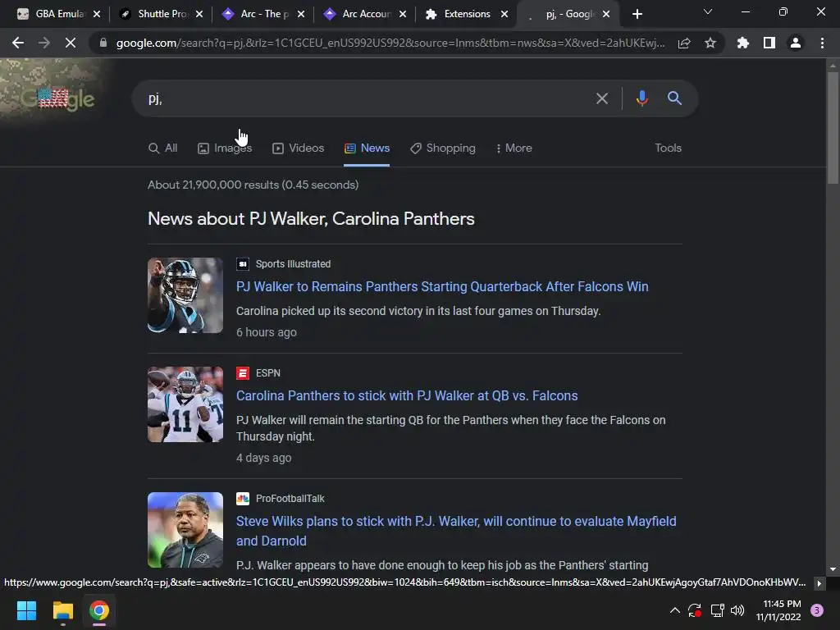
Task: Start voice search with microphone
Action: pos(641,98)
